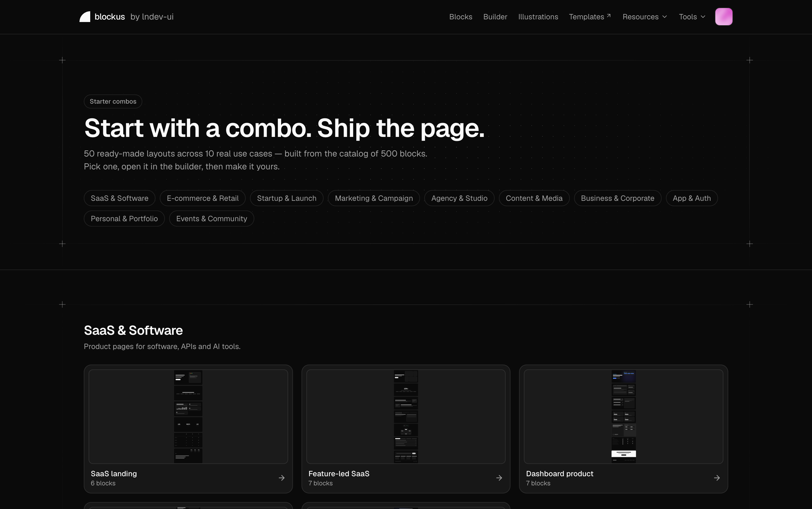Select the Content & Media pill
The image size is (812, 509).
pos(534,198)
